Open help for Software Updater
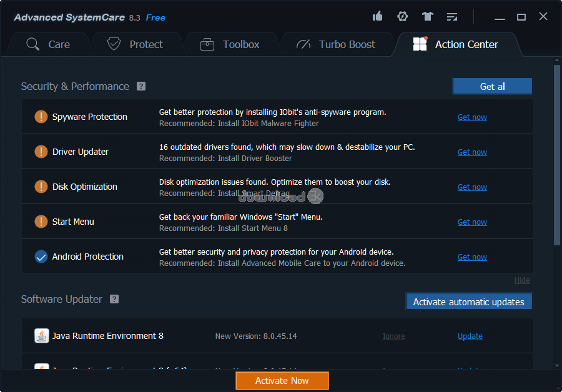 (114, 299)
